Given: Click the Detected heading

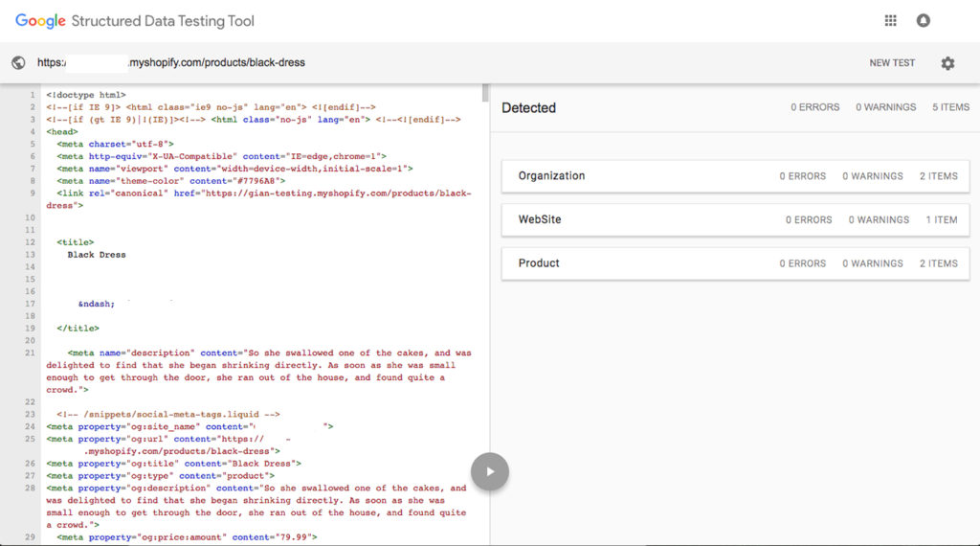Looking at the screenshot, I should point(528,107).
